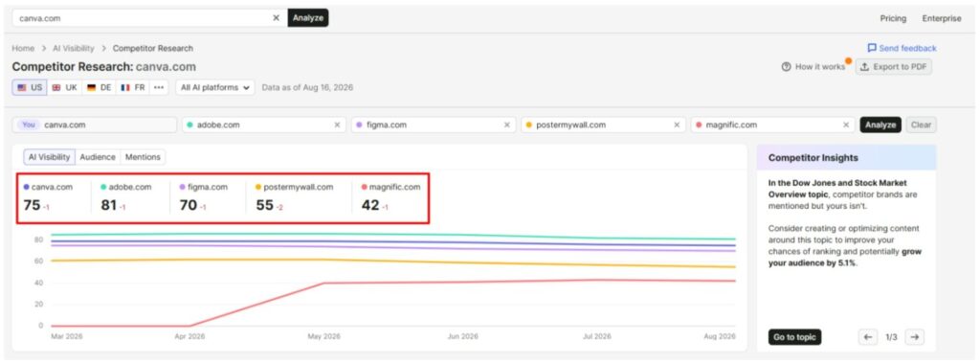The width and height of the screenshot is (980, 364).
Task: Click the Competitor Insights heading
Action: pos(813,158)
